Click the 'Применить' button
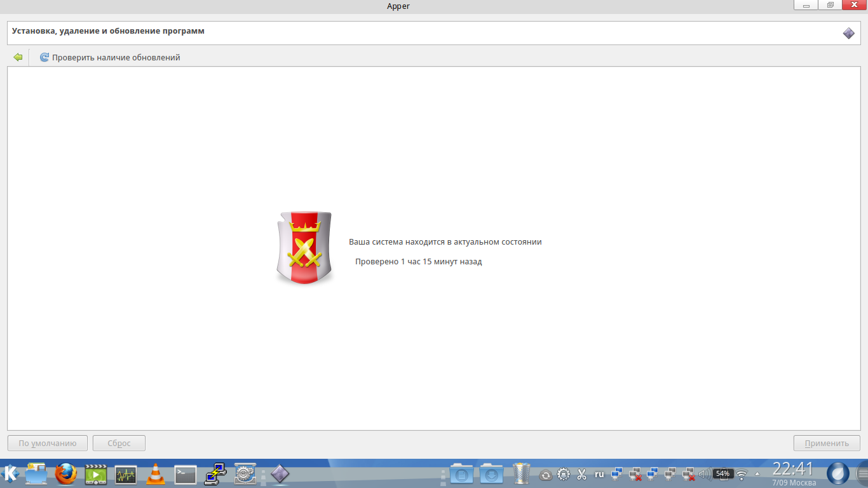Image resolution: width=868 pixels, height=488 pixels. pos(827,444)
